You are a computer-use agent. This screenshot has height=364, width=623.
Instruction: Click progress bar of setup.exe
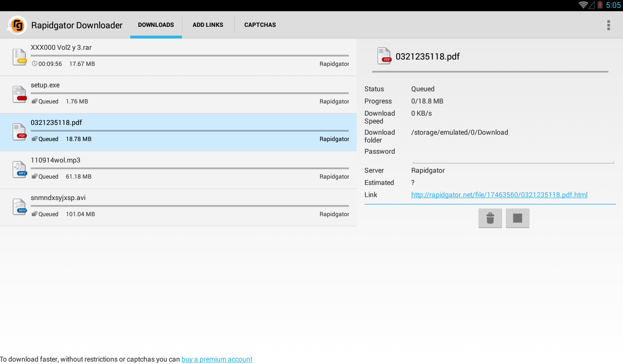tap(190, 93)
